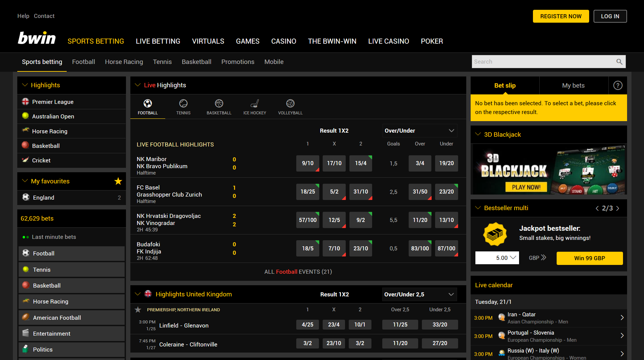Open the bet slip help question icon
The width and height of the screenshot is (644, 360).
[618, 85]
